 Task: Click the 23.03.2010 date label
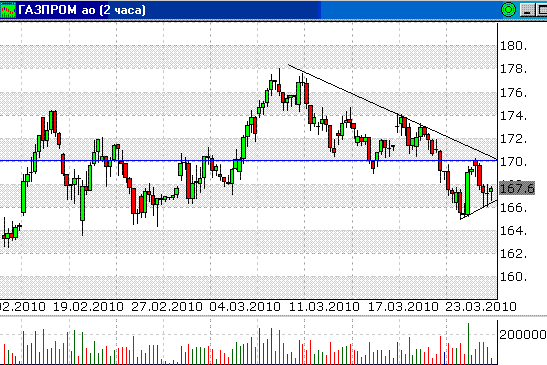(x=481, y=307)
